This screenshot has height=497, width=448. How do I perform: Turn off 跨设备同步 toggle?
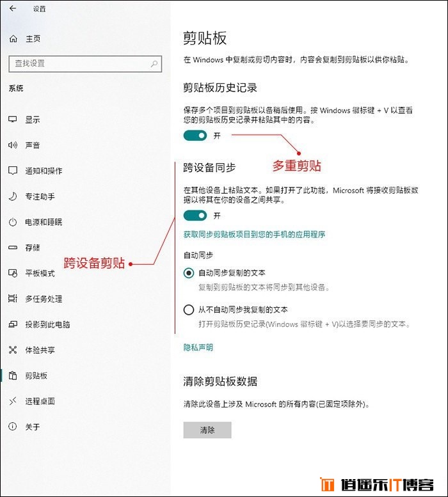click(195, 216)
